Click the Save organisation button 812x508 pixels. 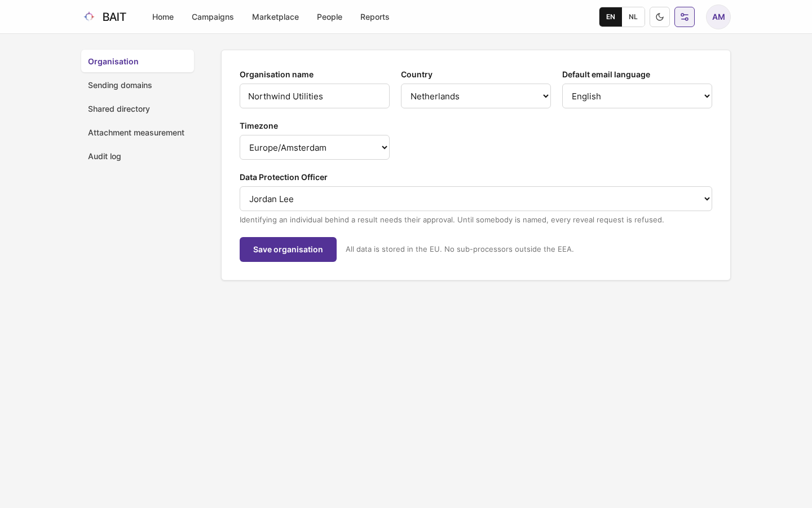pyautogui.click(x=288, y=249)
